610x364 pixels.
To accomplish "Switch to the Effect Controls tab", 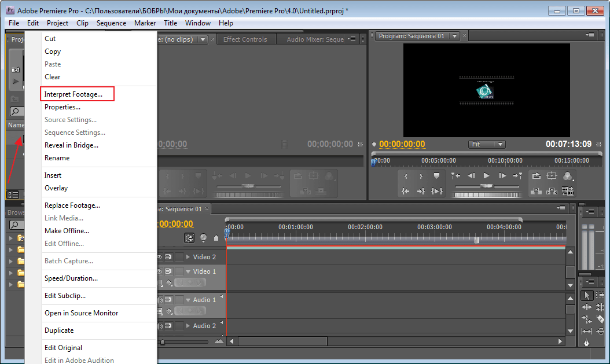I will 245,39.
